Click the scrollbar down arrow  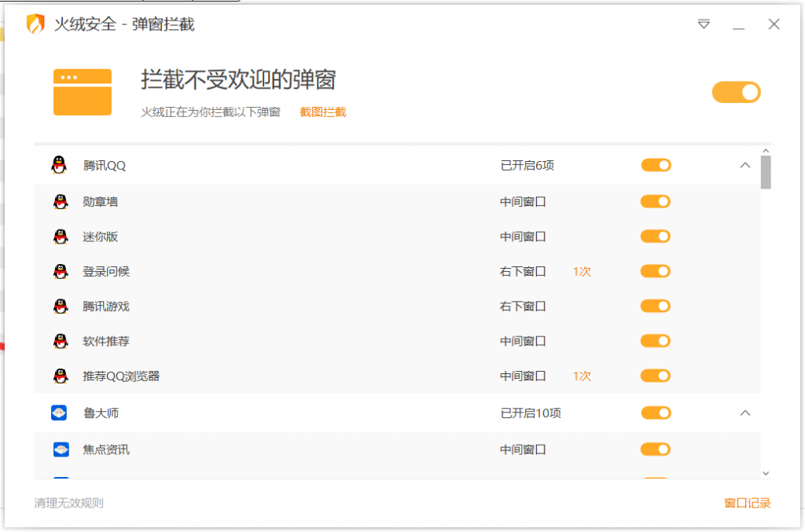point(766,474)
